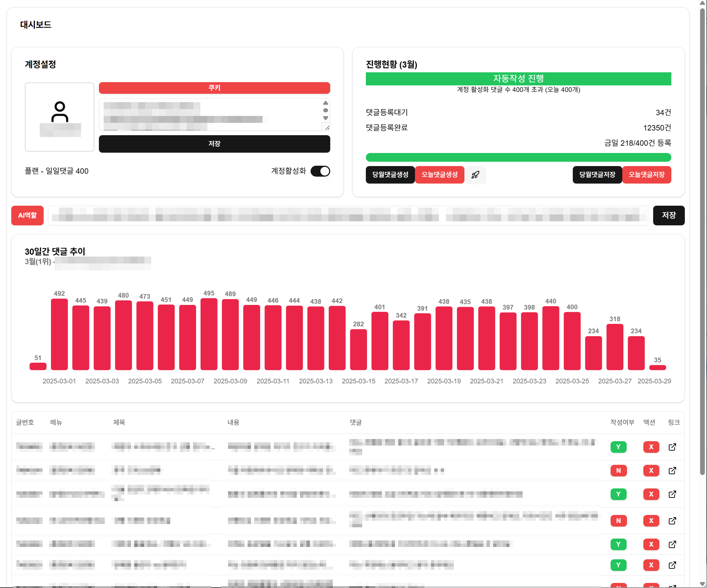Click the 작성여부 column header

pos(622,422)
